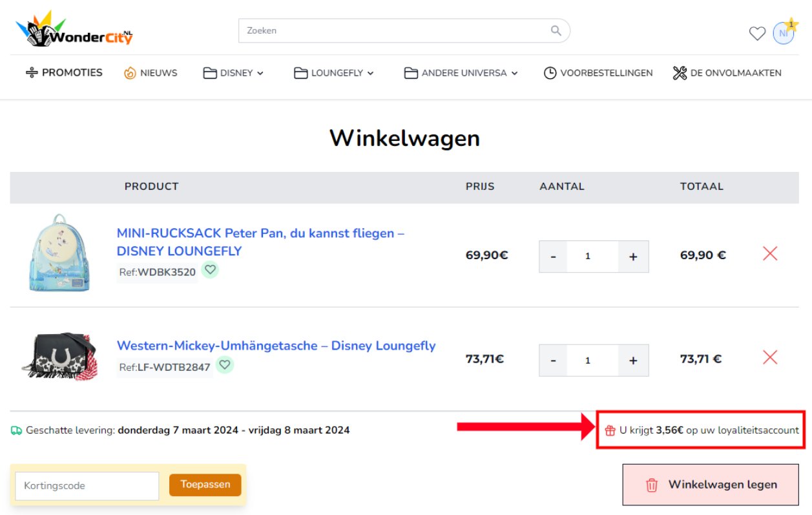Viewport: 812px width, 515px height.
Task: Increase quantity of Western Mickey bag
Action: click(633, 361)
